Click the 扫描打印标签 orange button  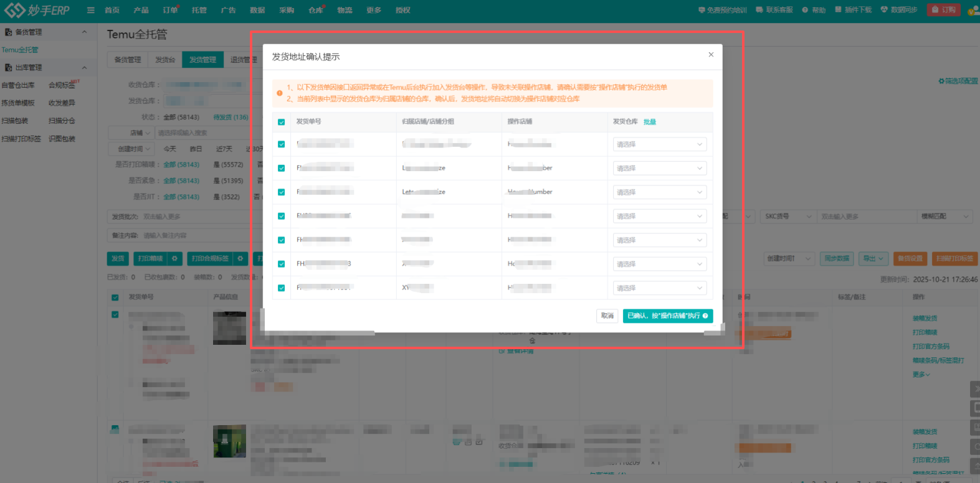click(x=954, y=258)
